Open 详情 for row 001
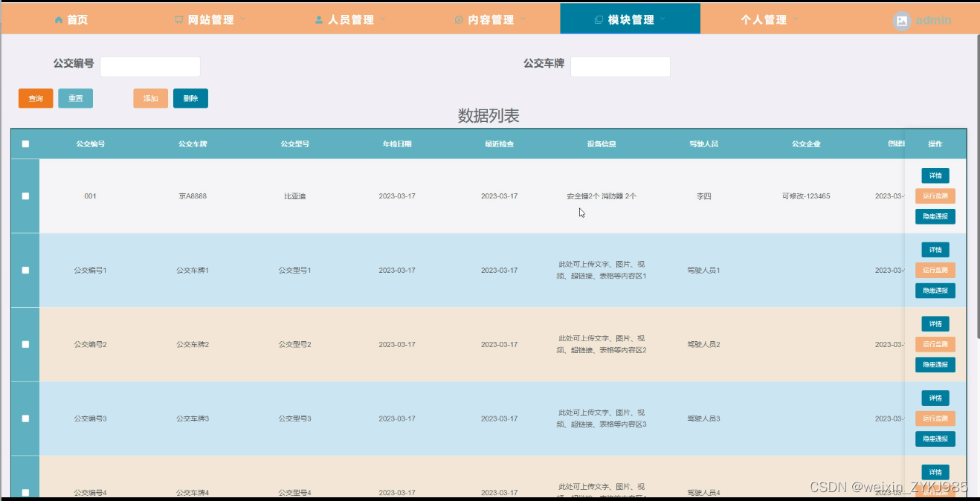Image resolution: width=980 pixels, height=501 pixels. click(935, 176)
